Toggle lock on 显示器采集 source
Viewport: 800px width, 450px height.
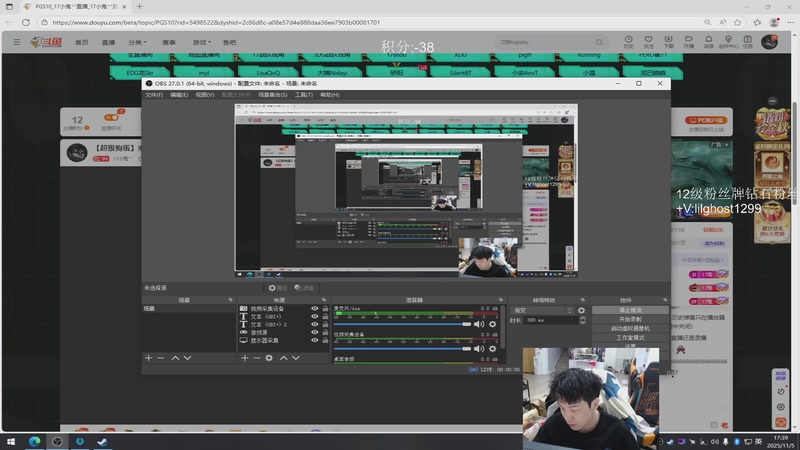coord(325,340)
